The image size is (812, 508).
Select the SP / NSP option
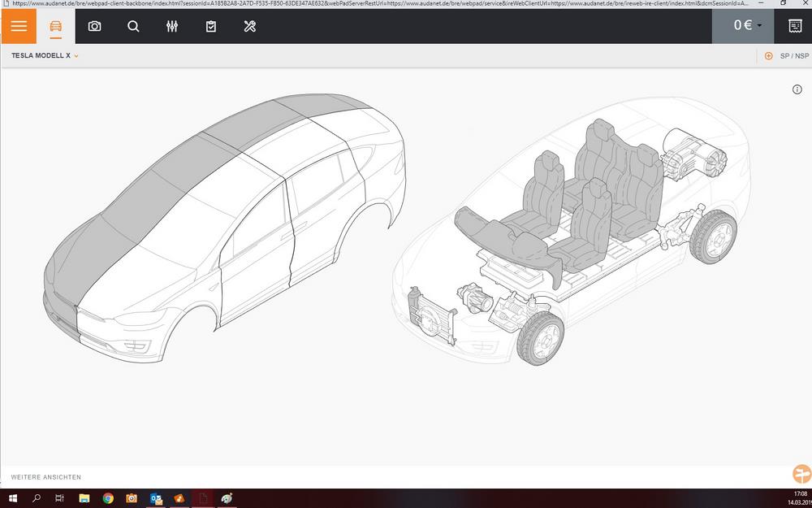pos(794,56)
